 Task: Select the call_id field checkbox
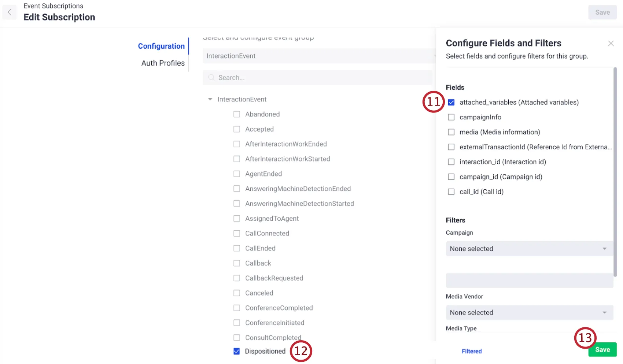pyautogui.click(x=451, y=192)
